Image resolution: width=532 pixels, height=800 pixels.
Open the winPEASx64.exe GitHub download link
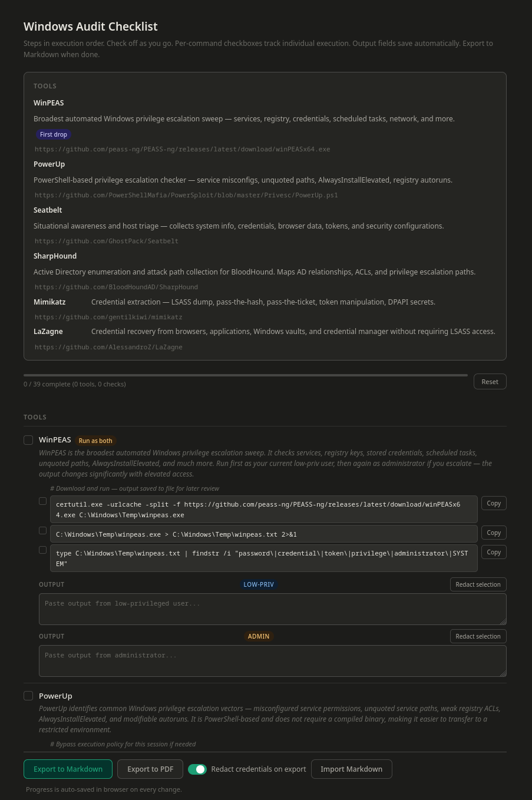click(x=182, y=149)
